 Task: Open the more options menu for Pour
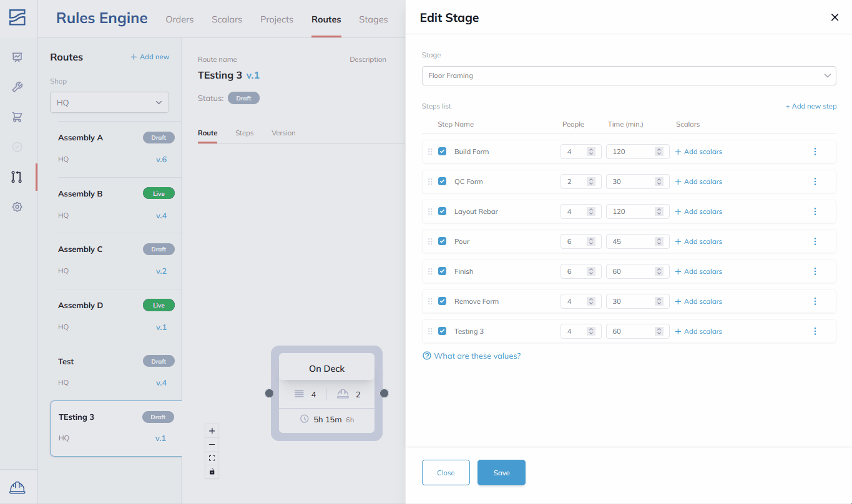click(815, 241)
